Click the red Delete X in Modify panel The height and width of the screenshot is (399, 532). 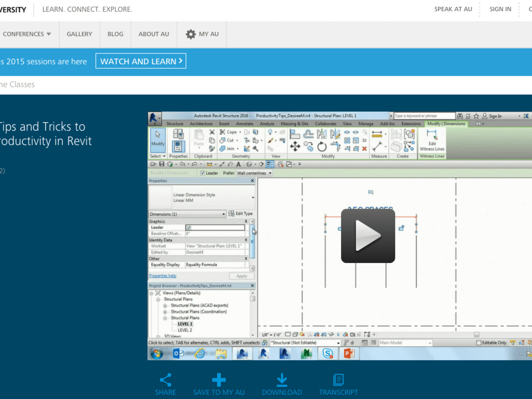pos(364,148)
